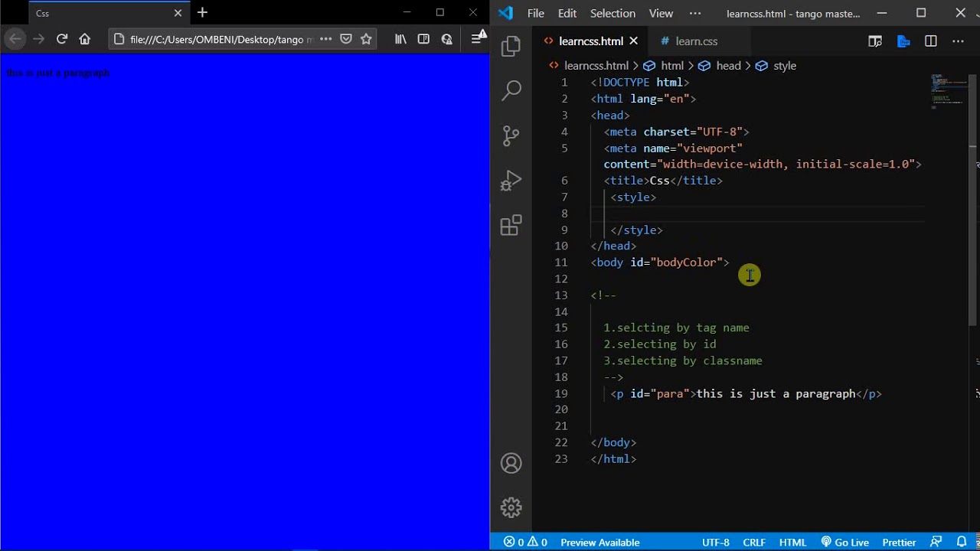Click the Firefox back arrow
This screenshot has height=551, width=980.
[15, 39]
